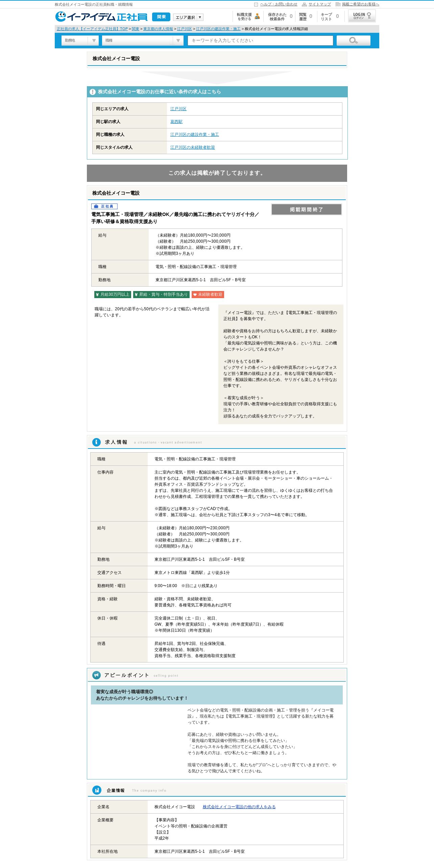Click the イーアイデム正社員 logo
The image size is (434, 868).
(101, 17)
